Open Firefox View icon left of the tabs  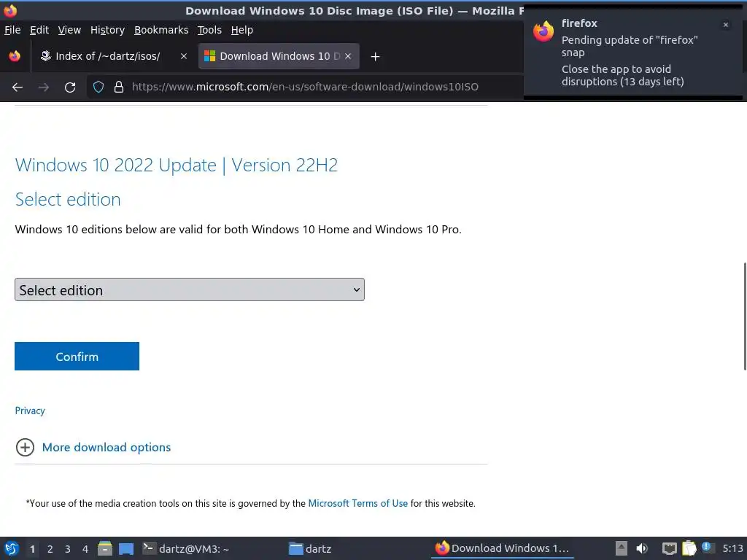[15, 56]
